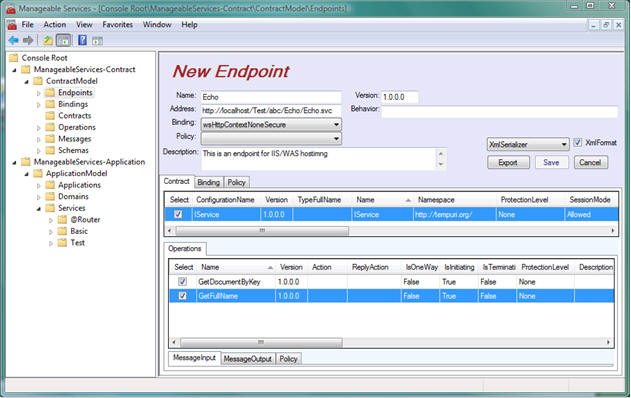Select the Operations folder icon in tree
This screenshot has height=398, width=631.
[x=50, y=127]
